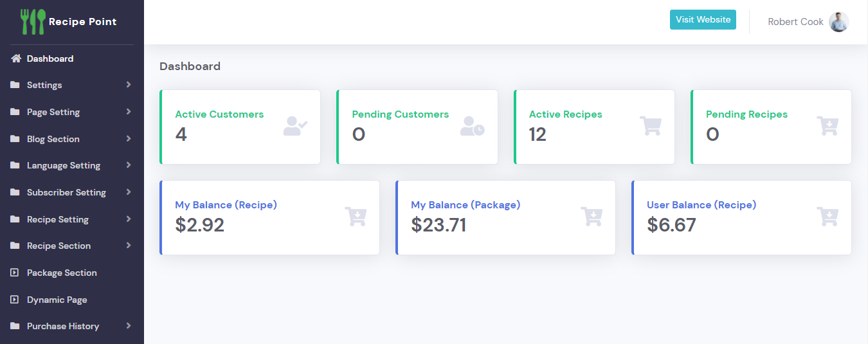This screenshot has width=868, height=344.
Task: Expand the Page Setting submenu arrow
Action: (x=129, y=112)
